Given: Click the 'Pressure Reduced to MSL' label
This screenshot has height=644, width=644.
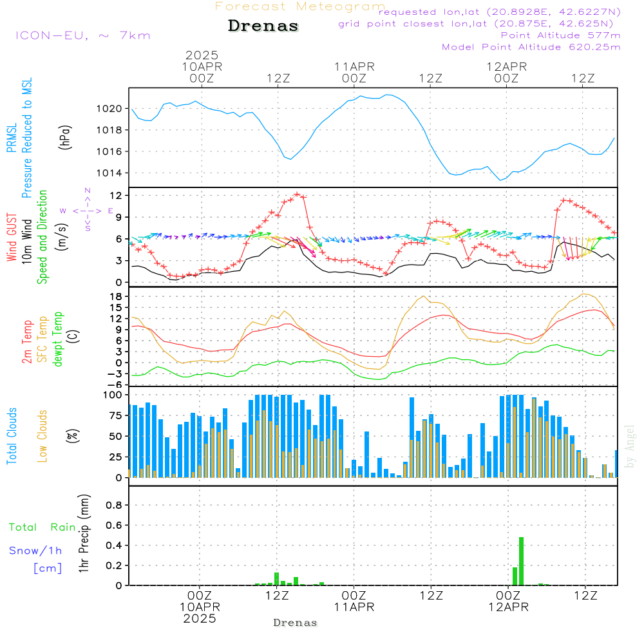Looking at the screenshot, I should coord(26,138).
